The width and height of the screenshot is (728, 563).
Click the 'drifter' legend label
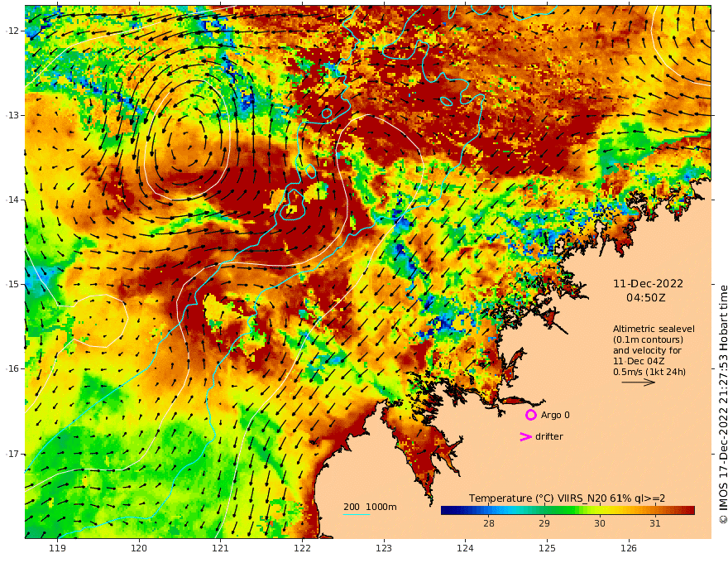(x=549, y=436)
